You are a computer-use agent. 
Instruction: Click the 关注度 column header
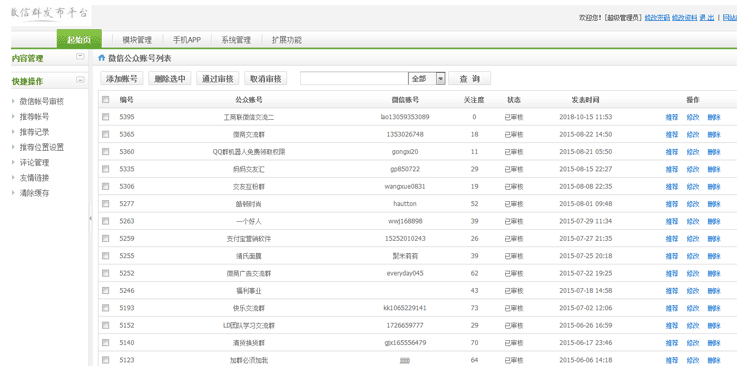474,100
